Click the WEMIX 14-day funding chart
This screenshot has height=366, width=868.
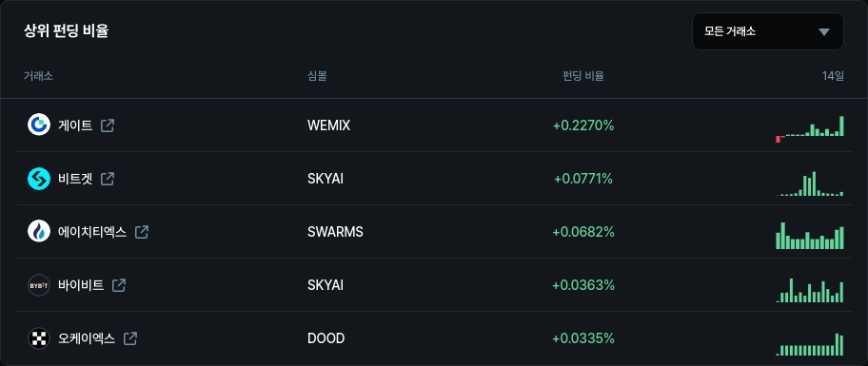810,129
